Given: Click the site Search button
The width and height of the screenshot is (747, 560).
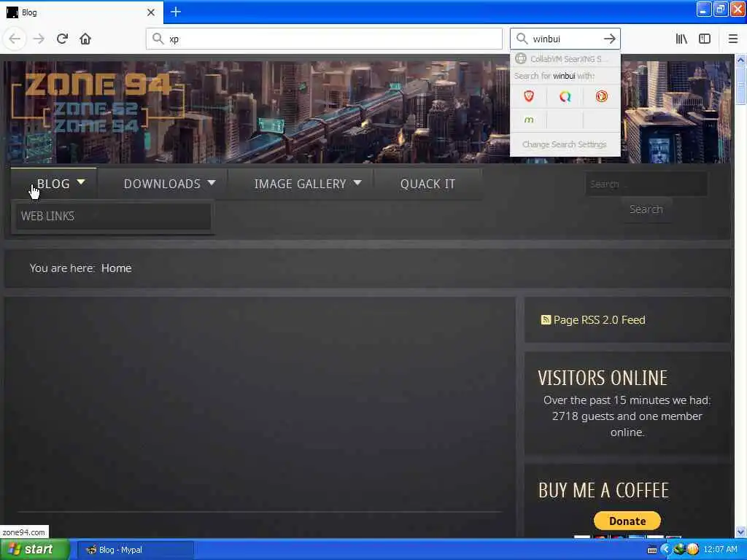Looking at the screenshot, I should click(646, 209).
